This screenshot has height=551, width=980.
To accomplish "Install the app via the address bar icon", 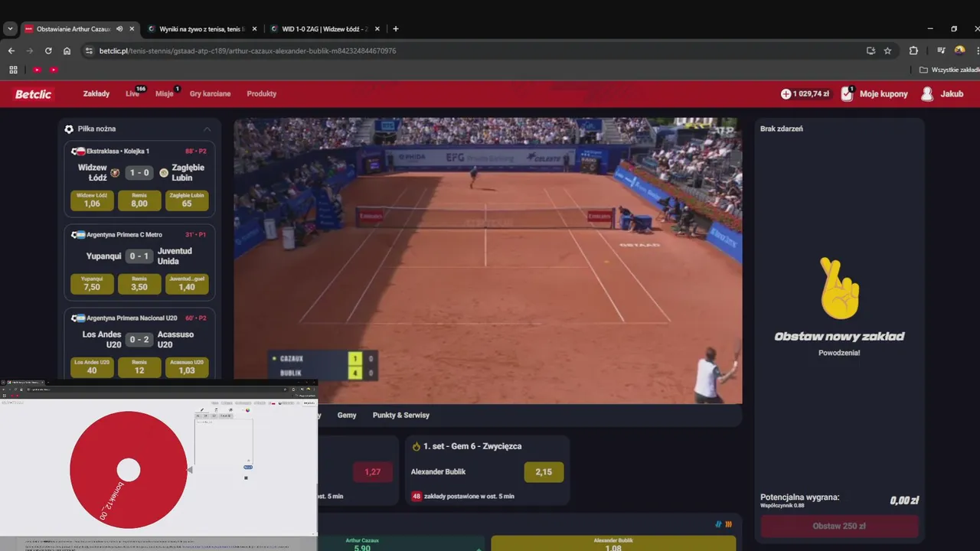I will click(871, 51).
